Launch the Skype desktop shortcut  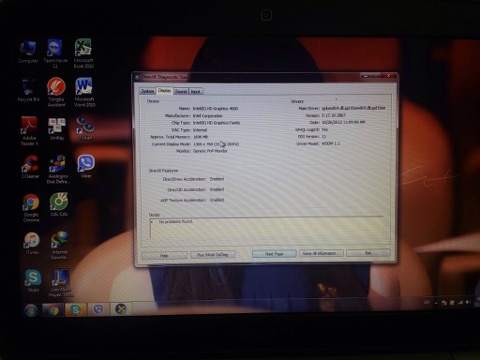coord(33,280)
